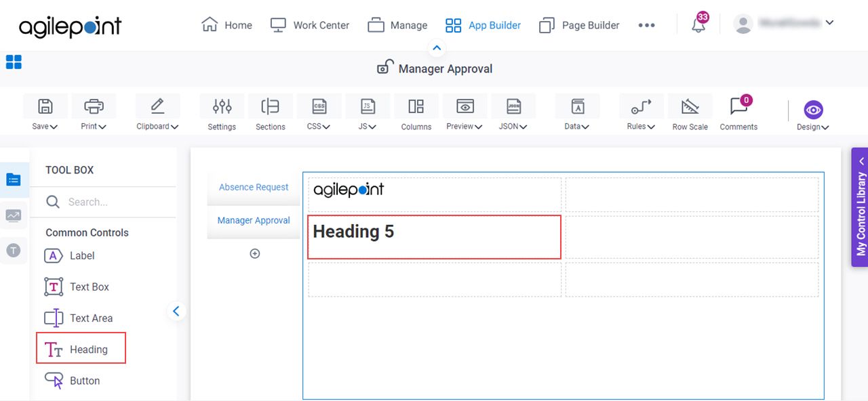
Task: Select the Text Area control
Action: click(x=78, y=318)
